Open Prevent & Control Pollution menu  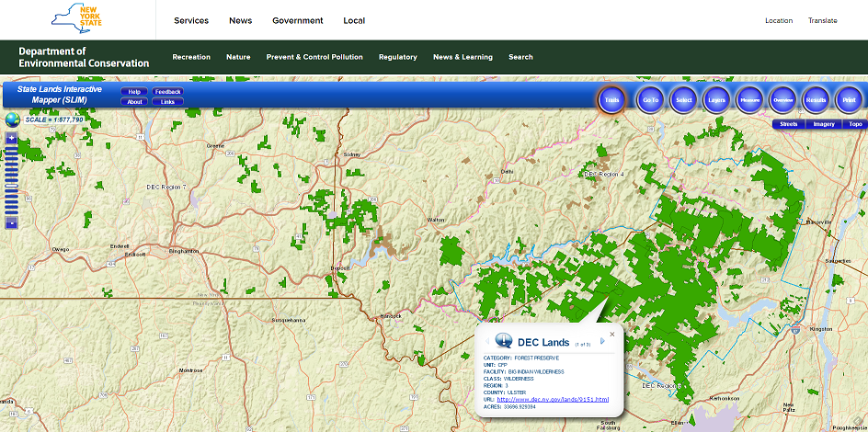315,57
